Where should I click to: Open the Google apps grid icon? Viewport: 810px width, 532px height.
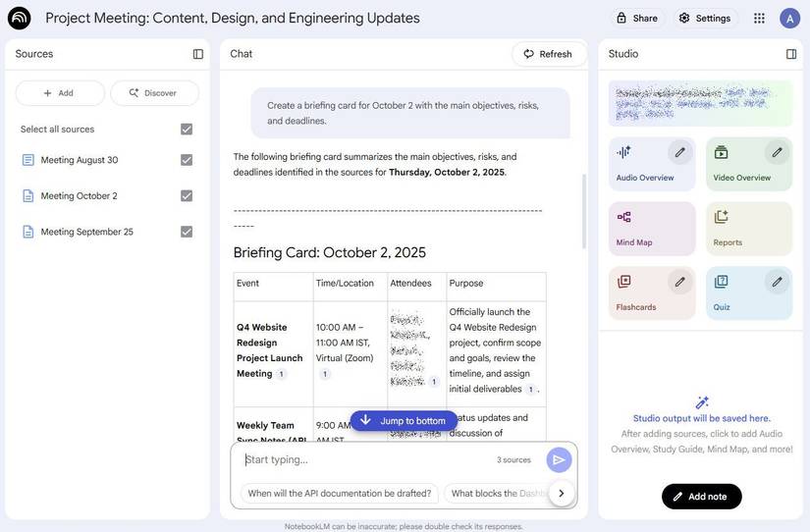(x=759, y=18)
